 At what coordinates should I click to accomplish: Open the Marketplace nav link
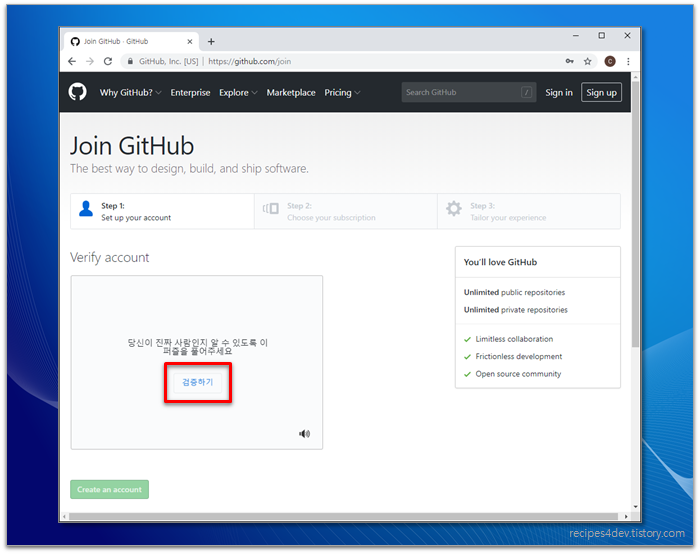pyautogui.click(x=291, y=92)
